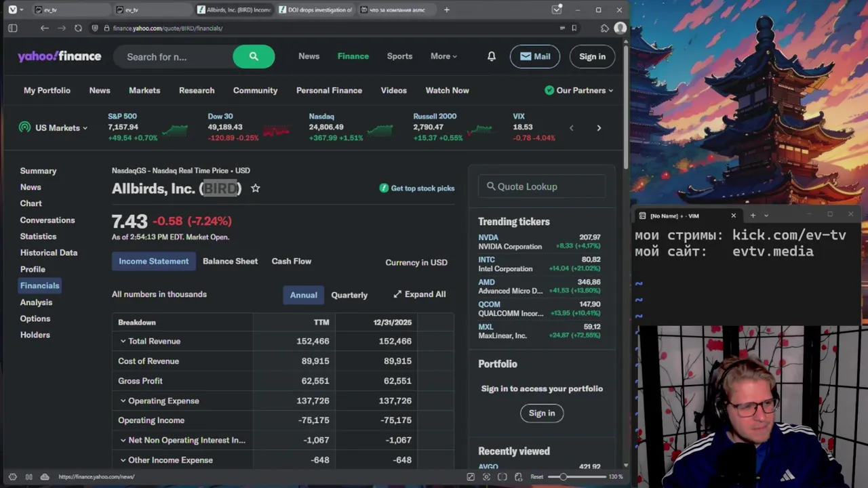Click the Mail button
868x488 pixels.
click(535, 56)
